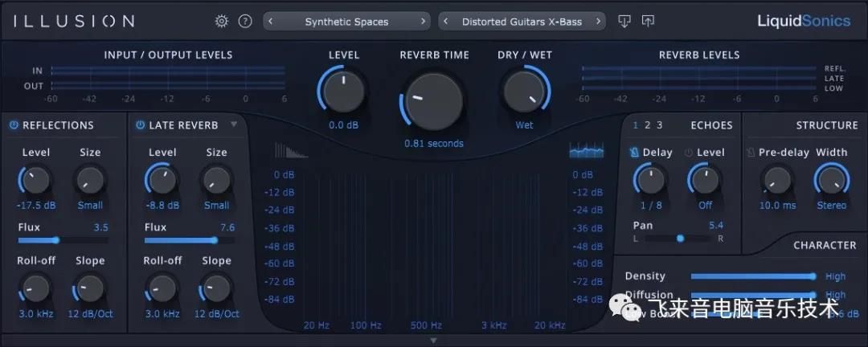Screen dimensions: 868x347
Task: Click the export preset upload icon
Action: coord(648,22)
